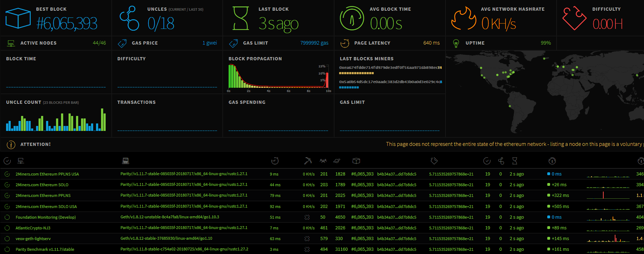Click the pending transactions planet column icon
The width and height of the screenshot is (644, 254).
(337, 161)
